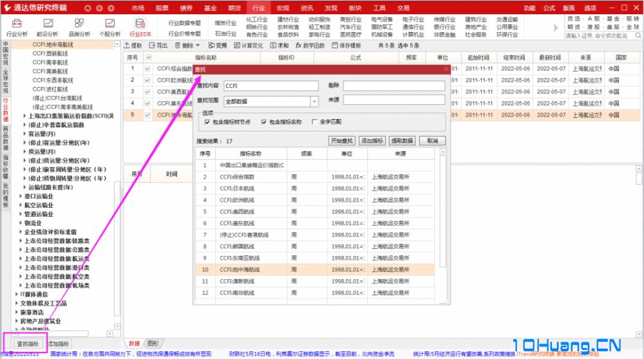Viewport: 644px width, 359px height.
Task: Expand 货运量(月) tree node
Action: pyautogui.click(x=24, y=152)
